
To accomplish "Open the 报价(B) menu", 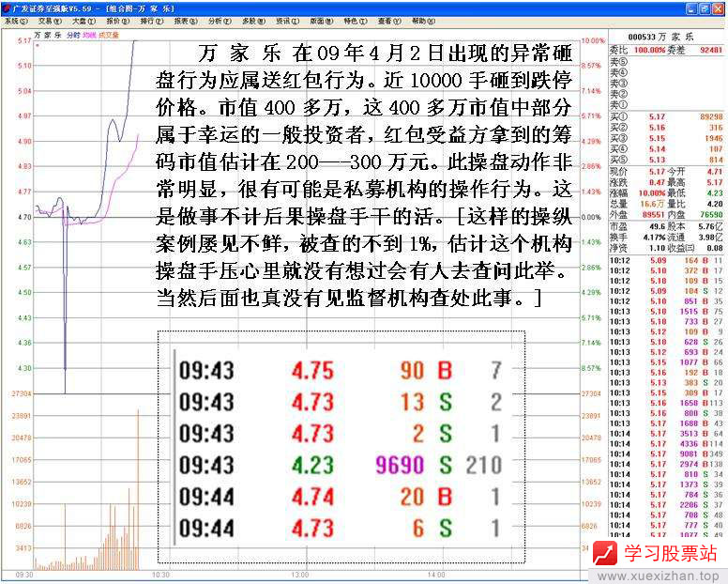I will coord(118,22).
